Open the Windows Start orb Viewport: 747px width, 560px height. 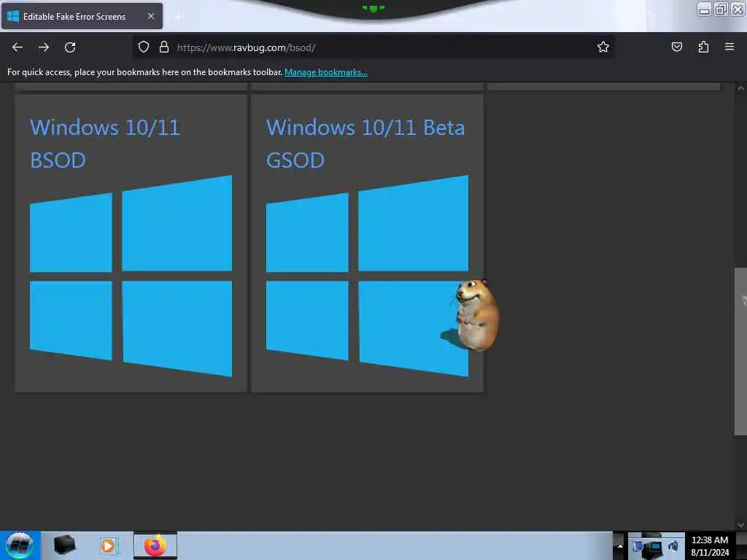20,545
